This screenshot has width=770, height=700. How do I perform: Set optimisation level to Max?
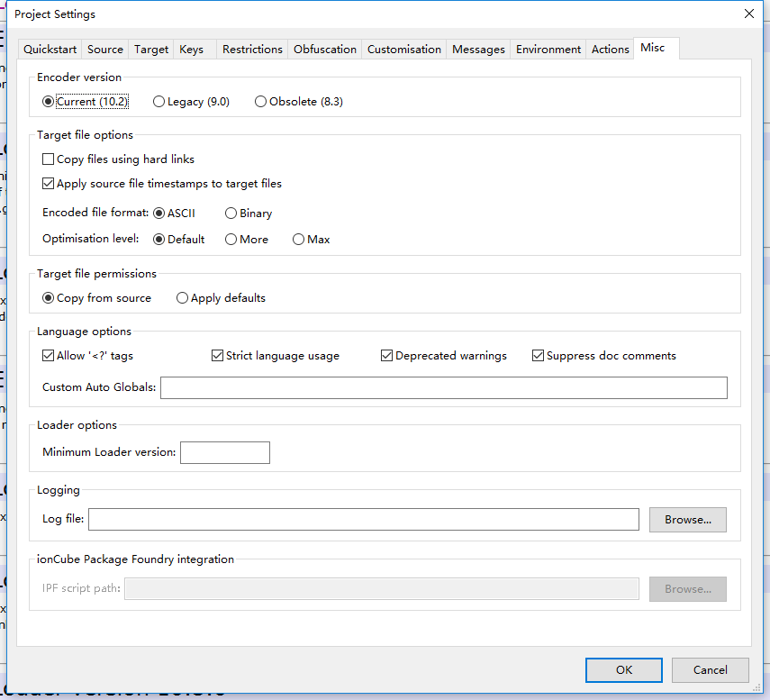click(x=297, y=239)
